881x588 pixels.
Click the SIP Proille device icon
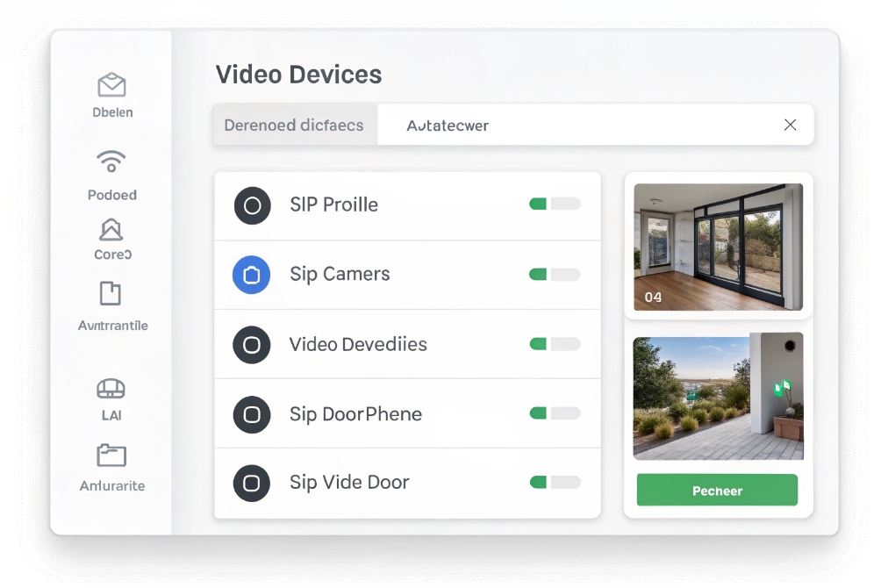pos(252,205)
